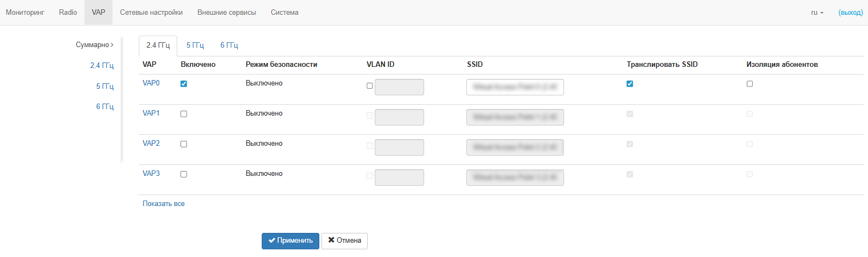The image size is (868, 257).
Task: Enable VAP0 Изоляция абонентов checkbox
Action: click(749, 84)
